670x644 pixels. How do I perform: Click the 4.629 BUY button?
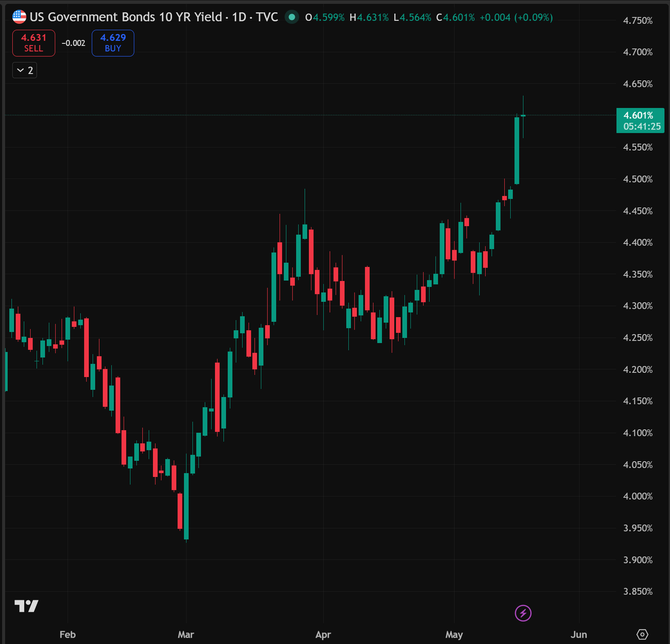point(113,43)
